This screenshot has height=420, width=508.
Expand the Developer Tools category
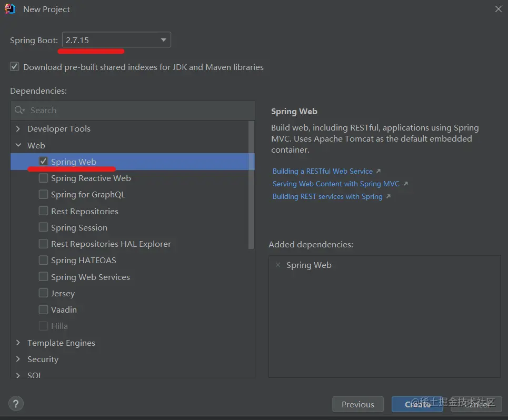[x=18, y=128]
